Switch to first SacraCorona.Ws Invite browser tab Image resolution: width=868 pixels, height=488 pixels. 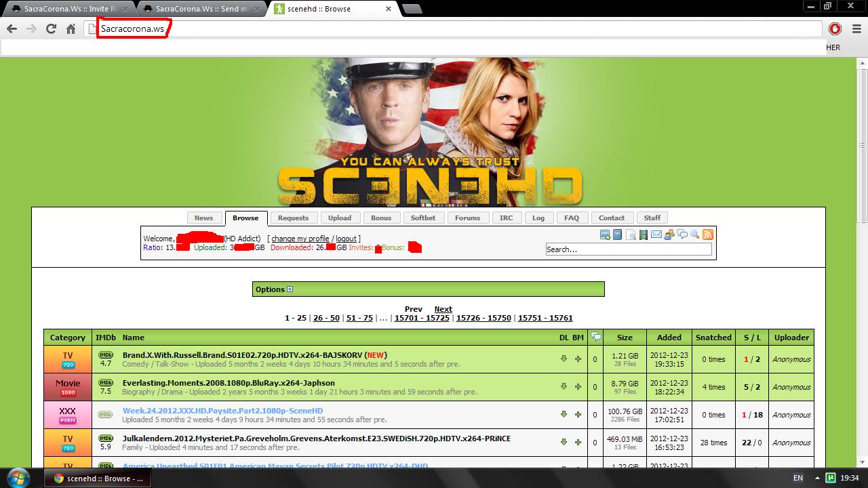69,9
